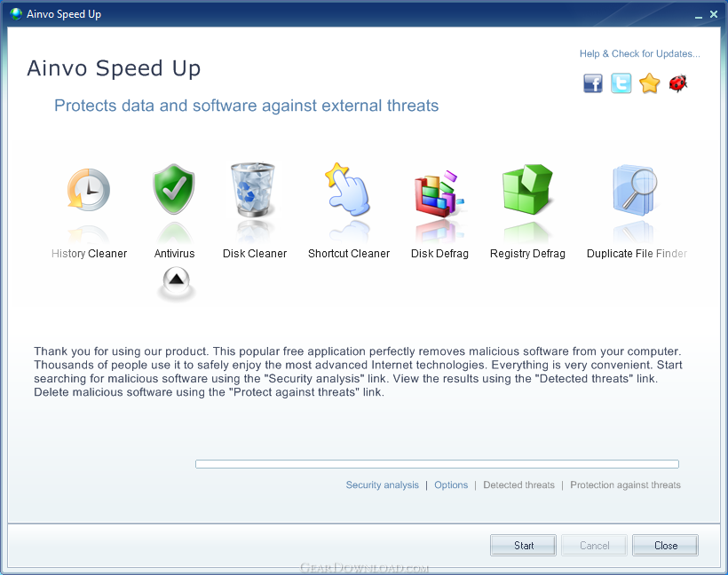Click the Close button at bottom
The image size is (728, 575).
(x=665, y=546)
